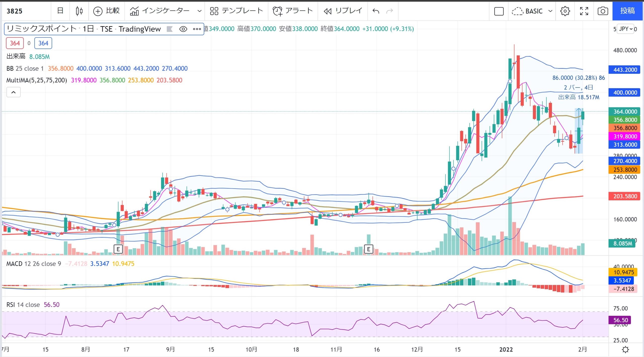Collapse the indicator legend with chevron
Image resolution: width=644 pixels, height=357 pixels.
point(13,92)
